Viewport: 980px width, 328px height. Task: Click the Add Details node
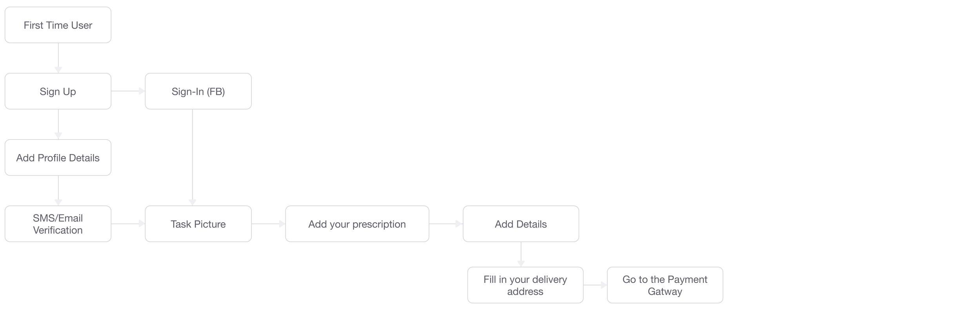[521, 224]
